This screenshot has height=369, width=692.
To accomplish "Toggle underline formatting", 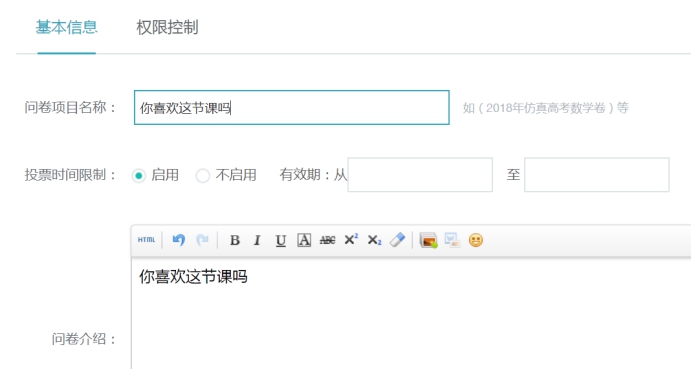I will click(281, 241).
